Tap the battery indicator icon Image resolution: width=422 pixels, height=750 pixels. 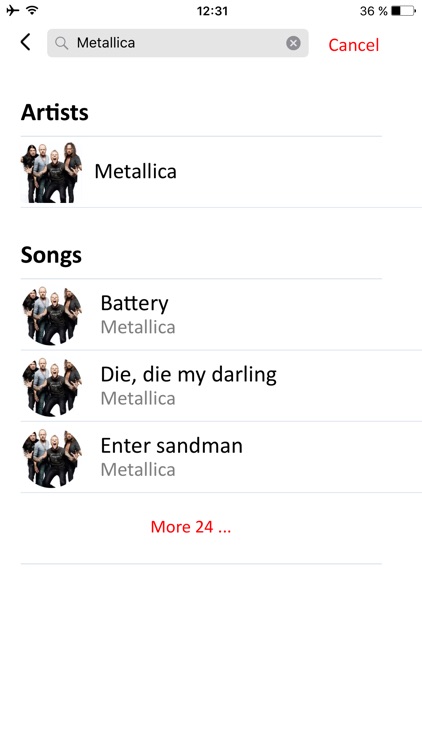pos(403,11)
